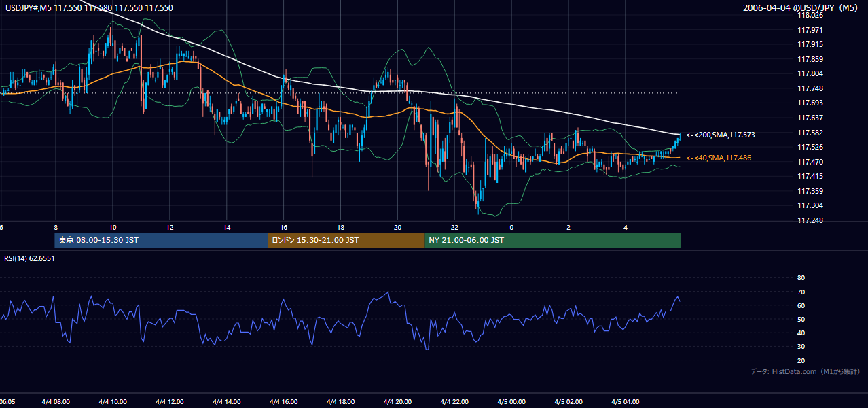Image resolution: width=868 pixels, height=408 pixels.
Task: Click price axis value 117.693
Action: tap(809, 103)
